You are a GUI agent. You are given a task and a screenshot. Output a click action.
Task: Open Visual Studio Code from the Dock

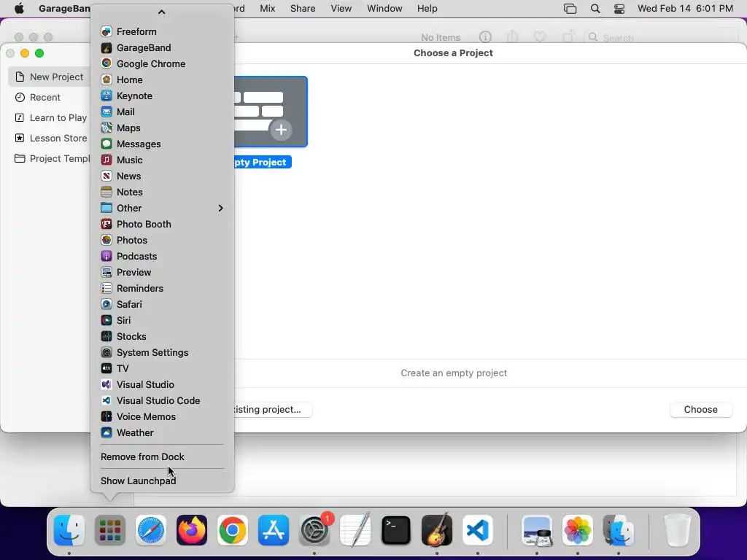click(478, 530)
